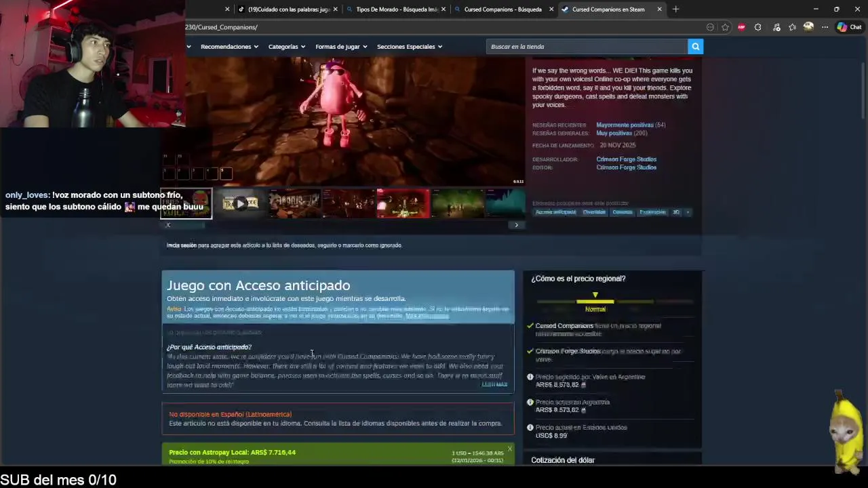
Task: Click the info icon by Precio actual en Argentina
Action: [530, 402]
